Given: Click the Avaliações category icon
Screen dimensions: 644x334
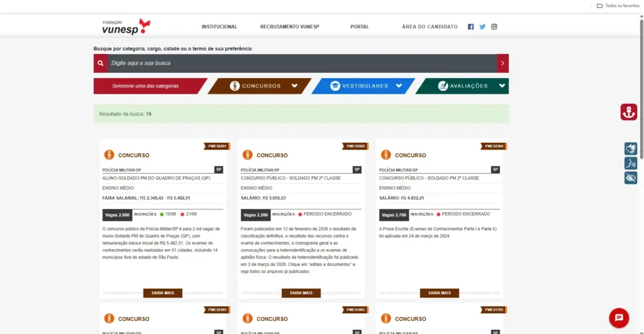Looking at the screenshot, I should (443, 86).
